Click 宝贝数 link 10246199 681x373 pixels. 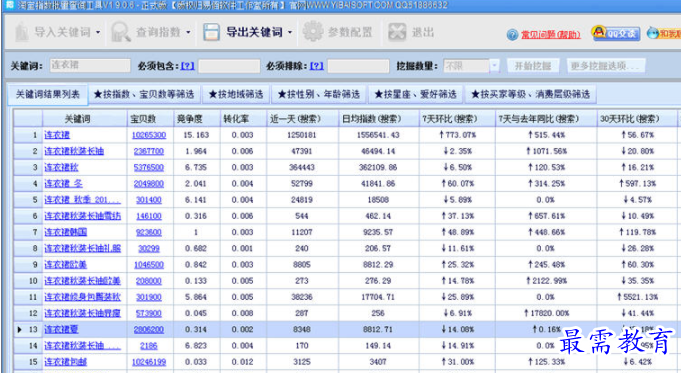(x=149, y=362)
